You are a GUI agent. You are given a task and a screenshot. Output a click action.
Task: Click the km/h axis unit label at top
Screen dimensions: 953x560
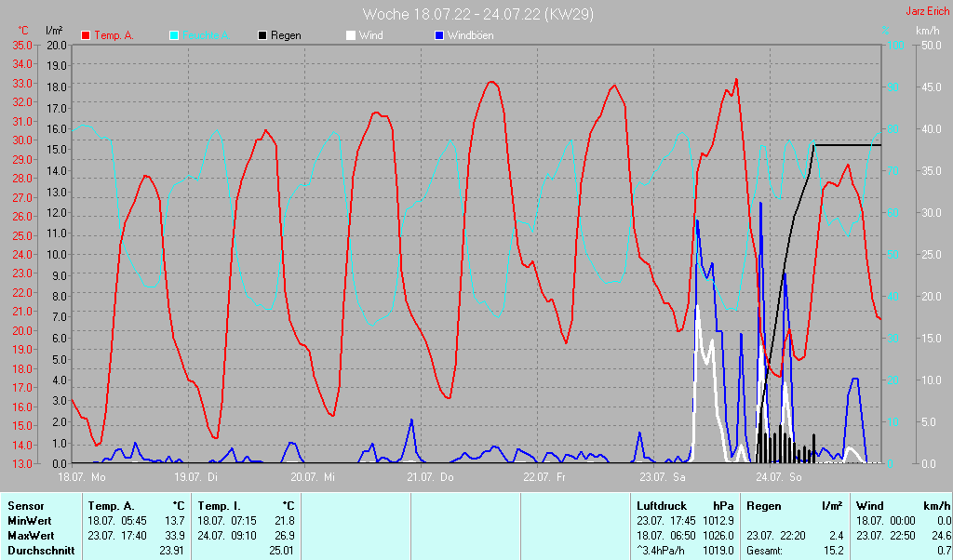point(927,31)
